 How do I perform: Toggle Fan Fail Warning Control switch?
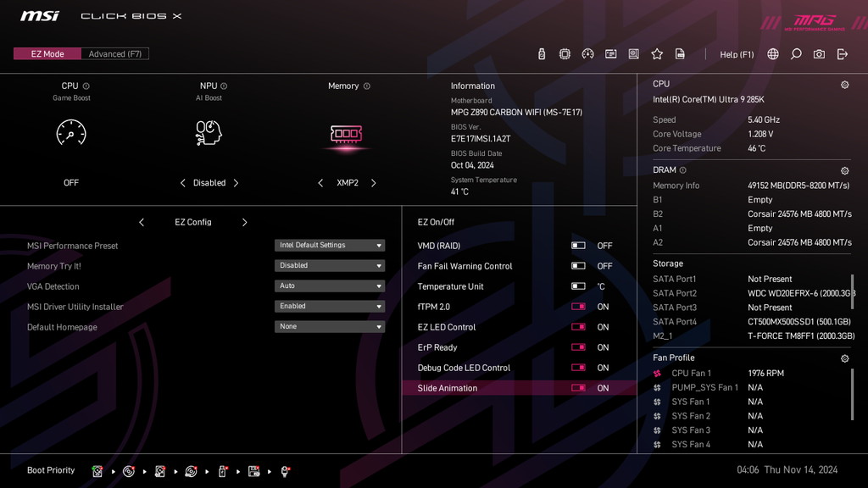coord(578,265)
